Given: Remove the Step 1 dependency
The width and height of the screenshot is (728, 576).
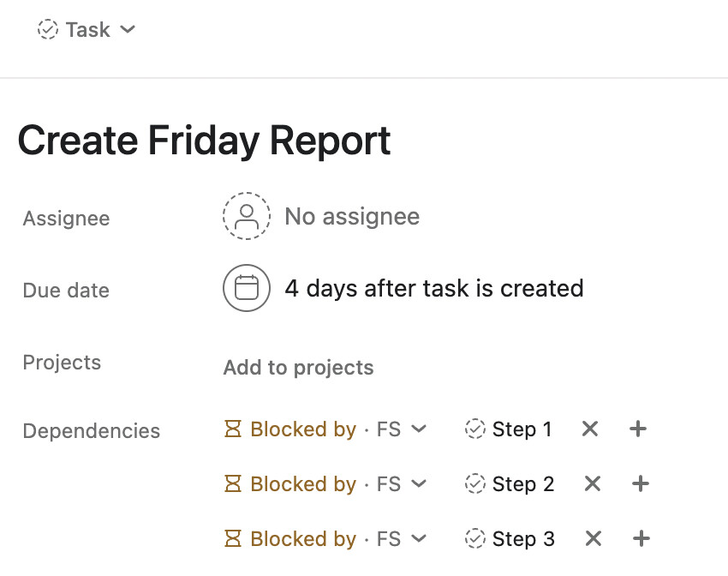Looking at the screenshot, I should tap(589, 429).
